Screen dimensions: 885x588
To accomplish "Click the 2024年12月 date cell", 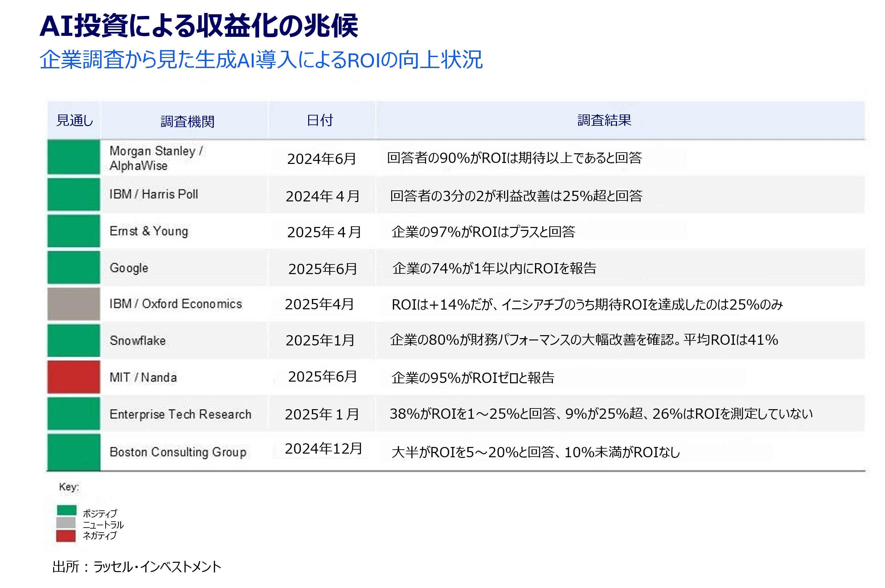I will (323, 449).
